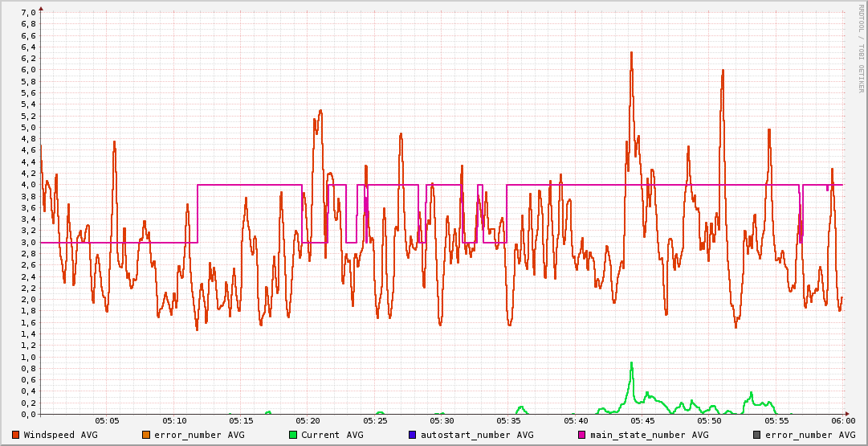The height and width of the screenshot is (446, 868).
Task: Pick the 05:30 time axis label
Action: click(442, 420)
